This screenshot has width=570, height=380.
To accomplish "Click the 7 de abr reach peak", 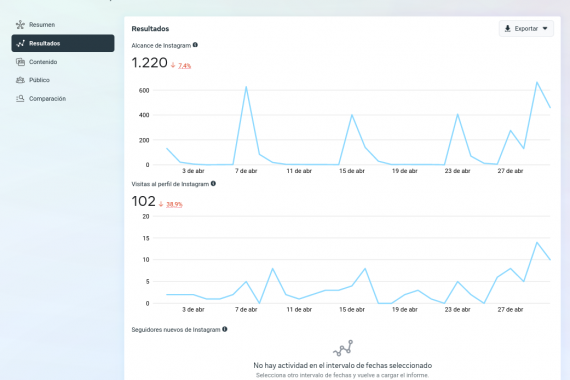I will 246,87.
